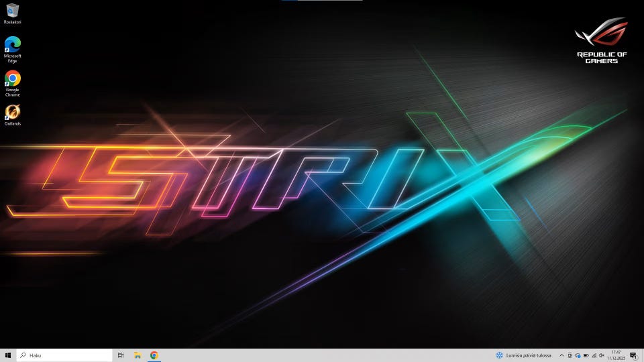Open the notification center
Image resolution: width=644 pixels, height=362 pixels.
[633, 355]
